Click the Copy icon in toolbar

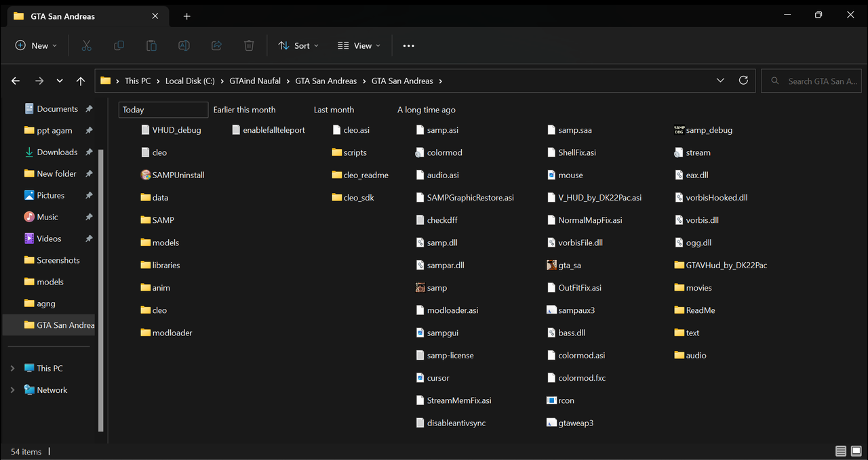pos(119,45)
